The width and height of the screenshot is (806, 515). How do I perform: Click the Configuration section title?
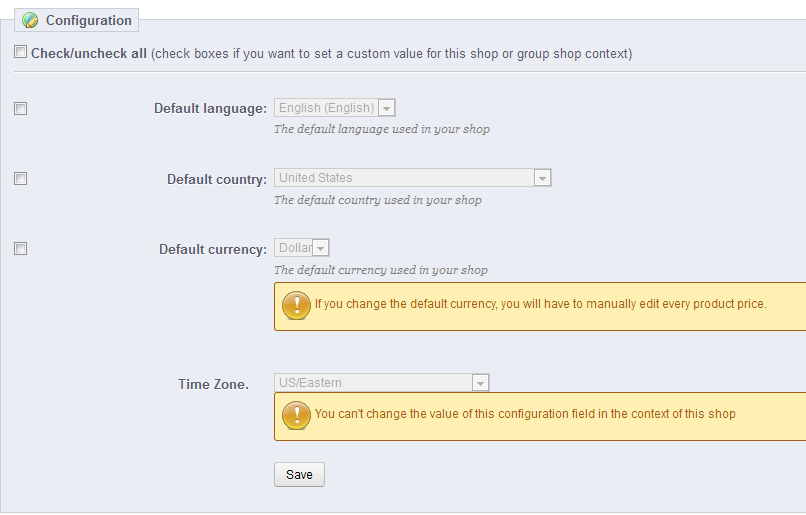pyautogui.click(x=89, y=20)
